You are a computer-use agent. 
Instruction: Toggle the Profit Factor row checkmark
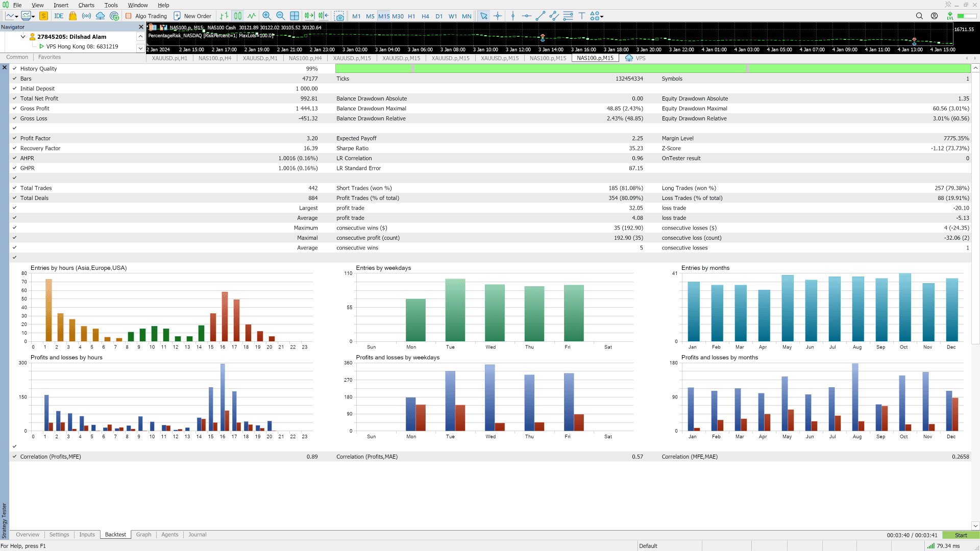(14, 138)
